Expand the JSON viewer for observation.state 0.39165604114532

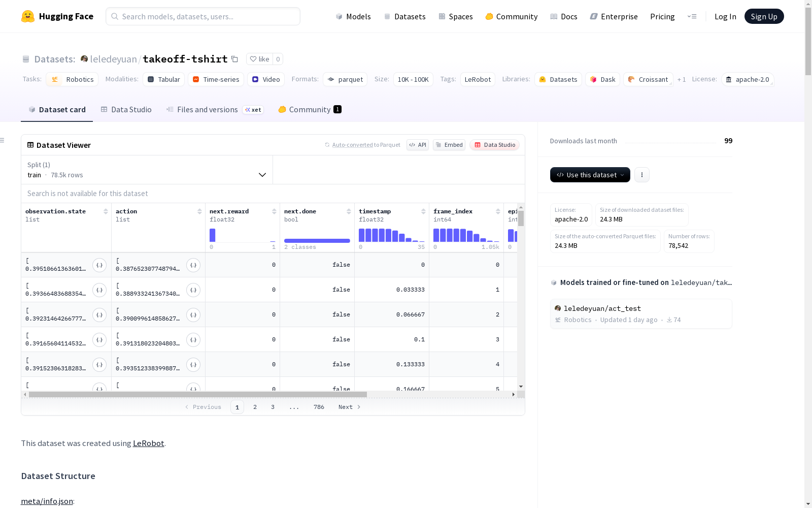pos(99,340)
